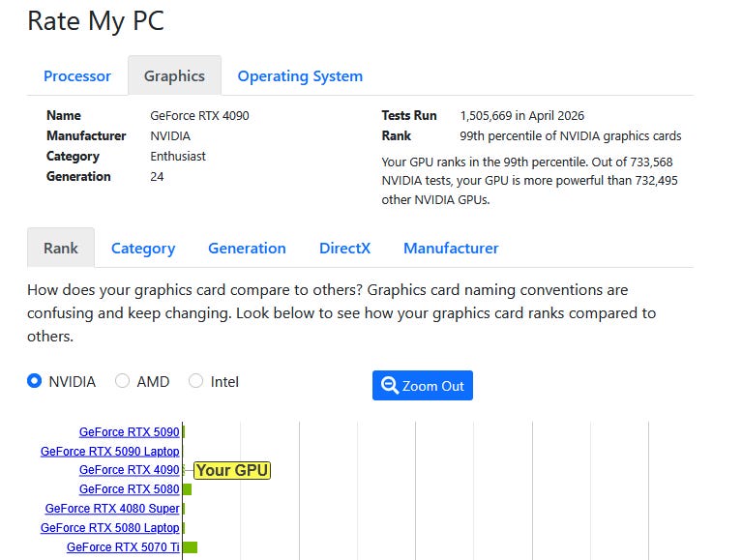Viewport: 742px width, 560px height.
Task: Select the Rank sub-tab
Action: pyautogui.click(x=61, y=248)
